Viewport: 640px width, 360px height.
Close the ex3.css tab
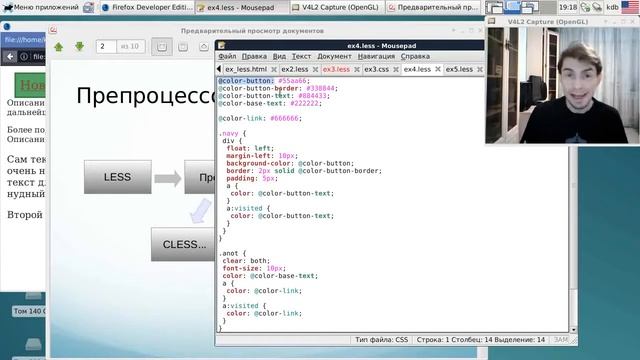[396, 69]
